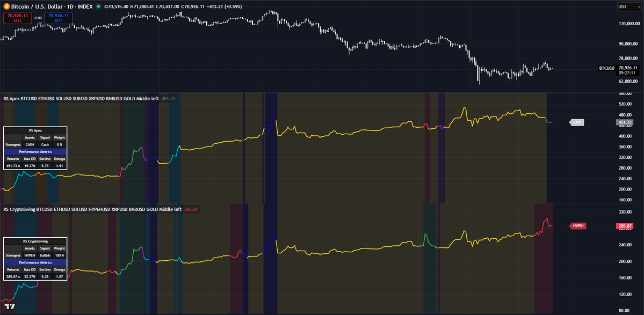Open the USD currency dropdown
Viewport: 644px width, 315px height.
pyautogui.click(x=629, y=6)
